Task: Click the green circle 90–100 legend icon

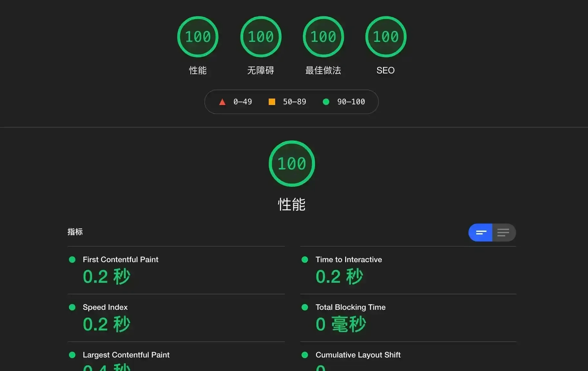Action: pyautogui.click(x=326, y=102)
